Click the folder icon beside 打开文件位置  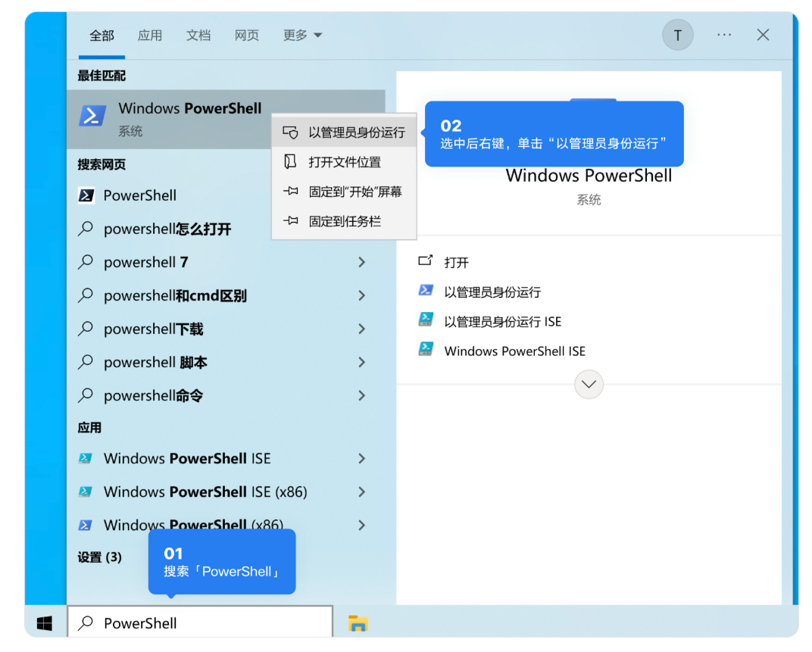tap(290, 161)
